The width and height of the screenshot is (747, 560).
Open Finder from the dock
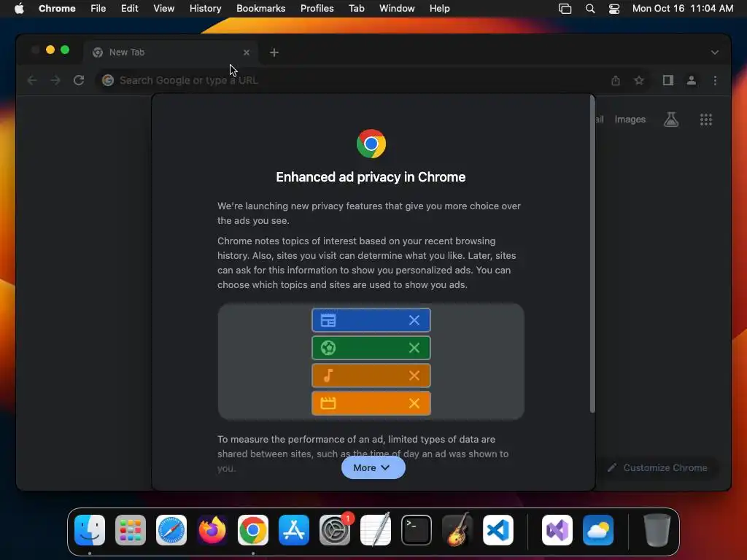tap(90, 530)
